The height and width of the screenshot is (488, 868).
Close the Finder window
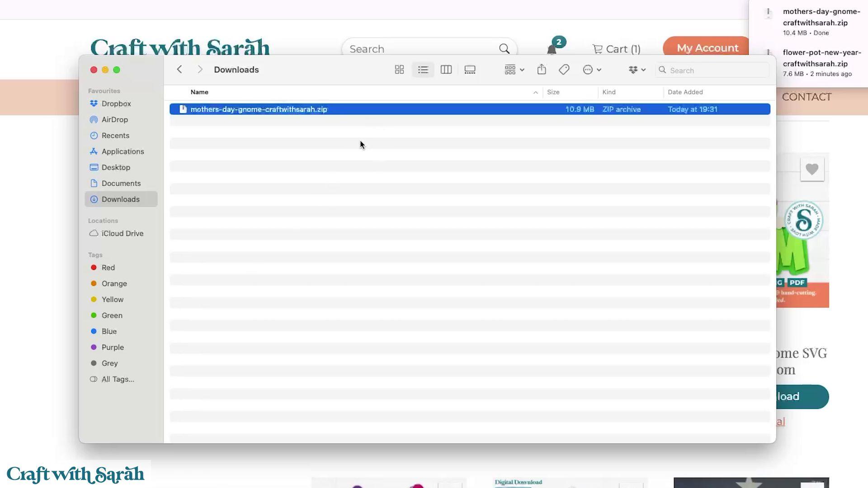pyautogui.click(x=94, y=70)
